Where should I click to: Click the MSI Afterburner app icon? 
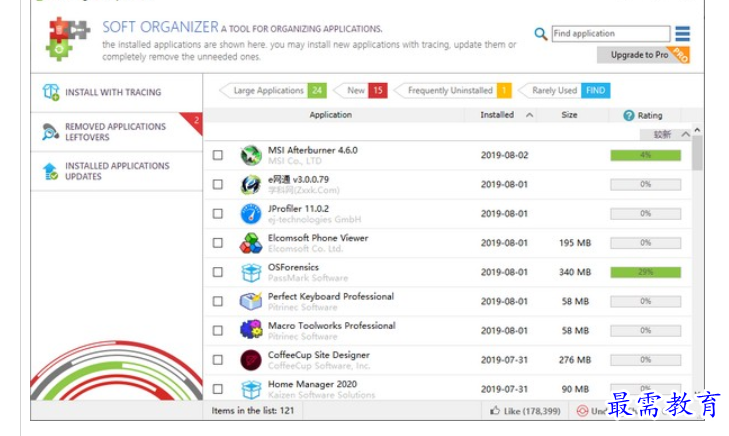pyautogui.click(x=251, y=155)
